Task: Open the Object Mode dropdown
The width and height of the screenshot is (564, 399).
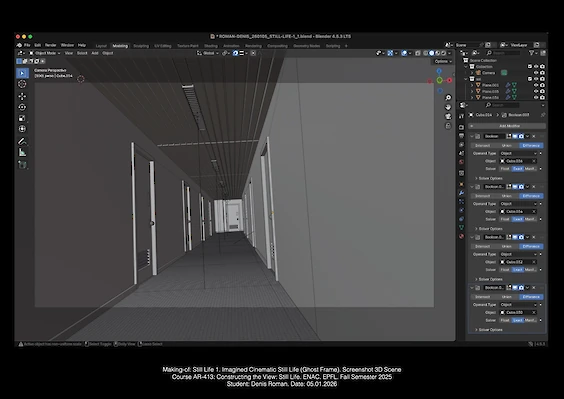Action: (45, 53)
